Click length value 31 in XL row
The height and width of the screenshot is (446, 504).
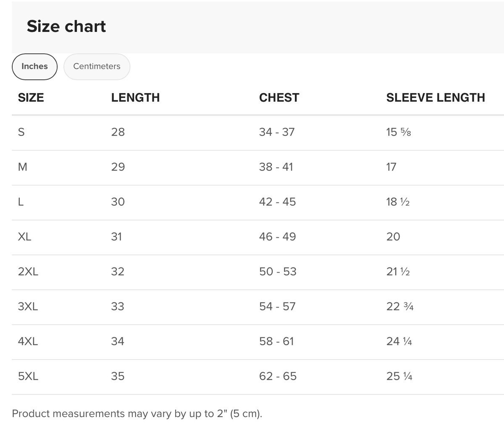point(116,236)
